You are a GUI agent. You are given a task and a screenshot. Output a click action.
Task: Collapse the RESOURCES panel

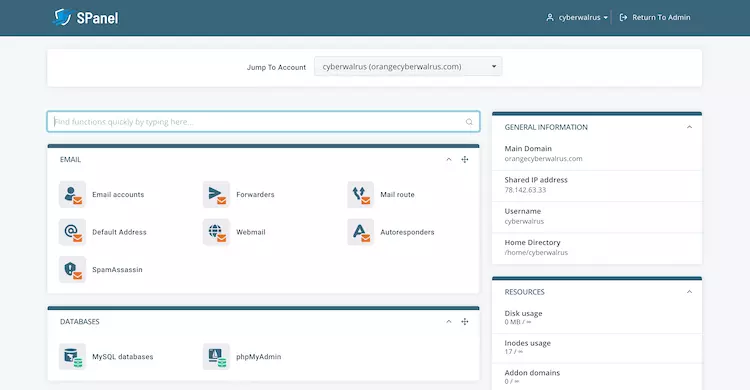(689, 291)
